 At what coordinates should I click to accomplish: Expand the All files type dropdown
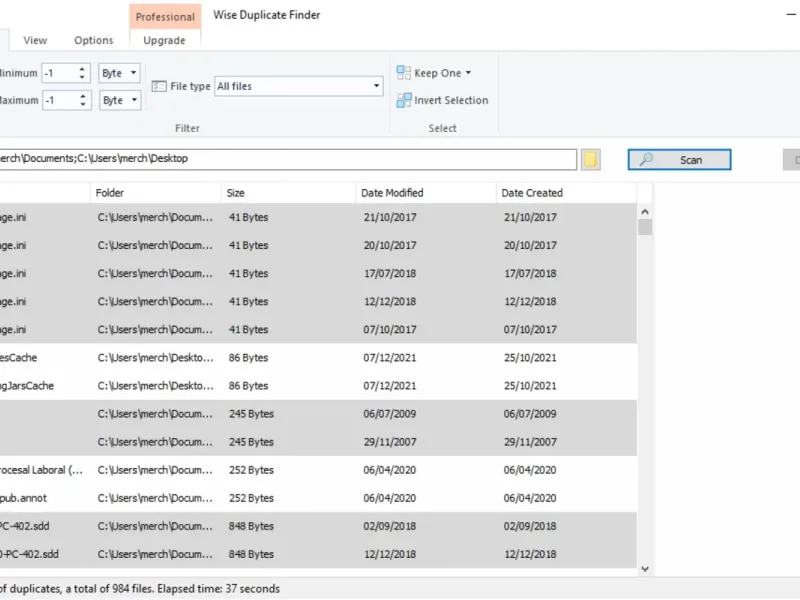pos(377,87)
